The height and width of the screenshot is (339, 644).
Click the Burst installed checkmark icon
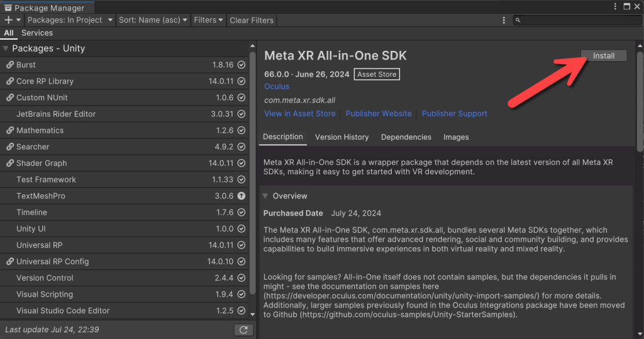[x=241, y=65]
